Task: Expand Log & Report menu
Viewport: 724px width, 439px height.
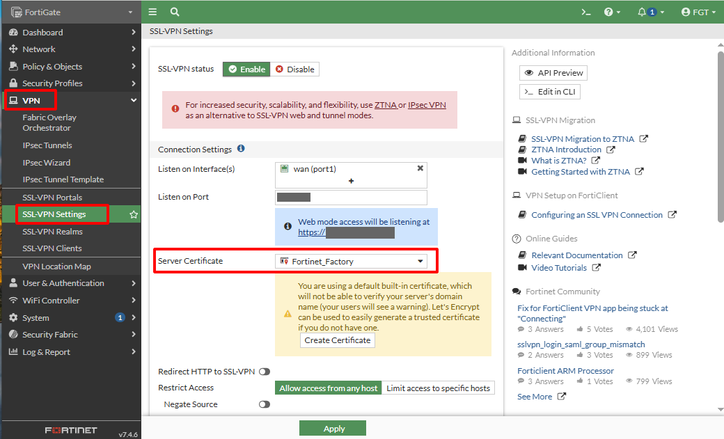Action: pyautogui.click(x=71, y=352)
